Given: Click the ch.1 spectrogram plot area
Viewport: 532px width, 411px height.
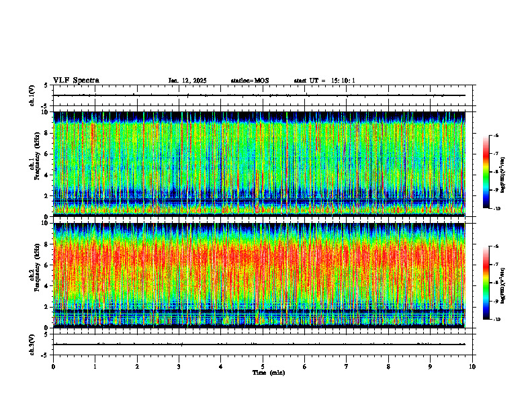Looking at the screenshot, I should click(x=259, y=164).
